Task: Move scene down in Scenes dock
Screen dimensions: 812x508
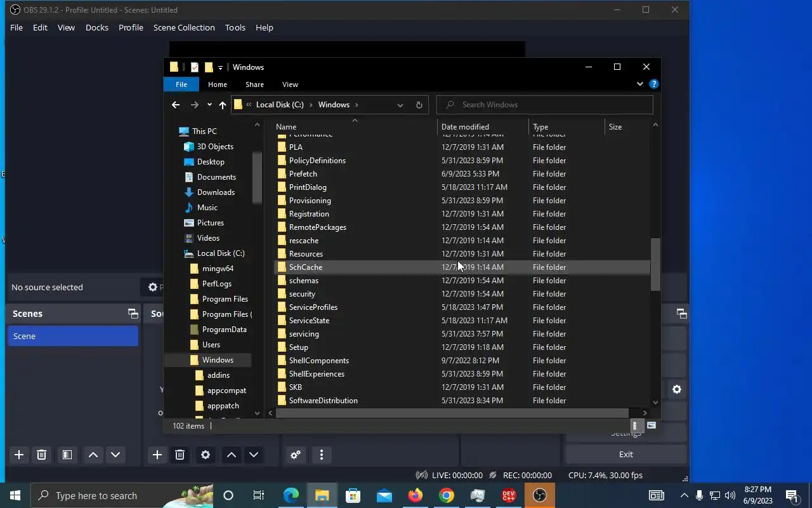Action: point(115,455)
